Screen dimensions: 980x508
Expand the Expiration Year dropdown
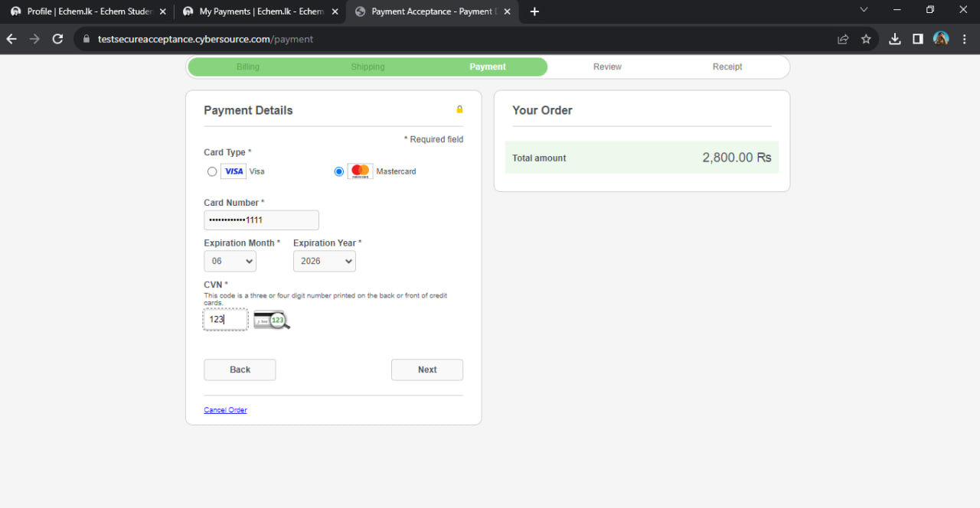[325, 261]
